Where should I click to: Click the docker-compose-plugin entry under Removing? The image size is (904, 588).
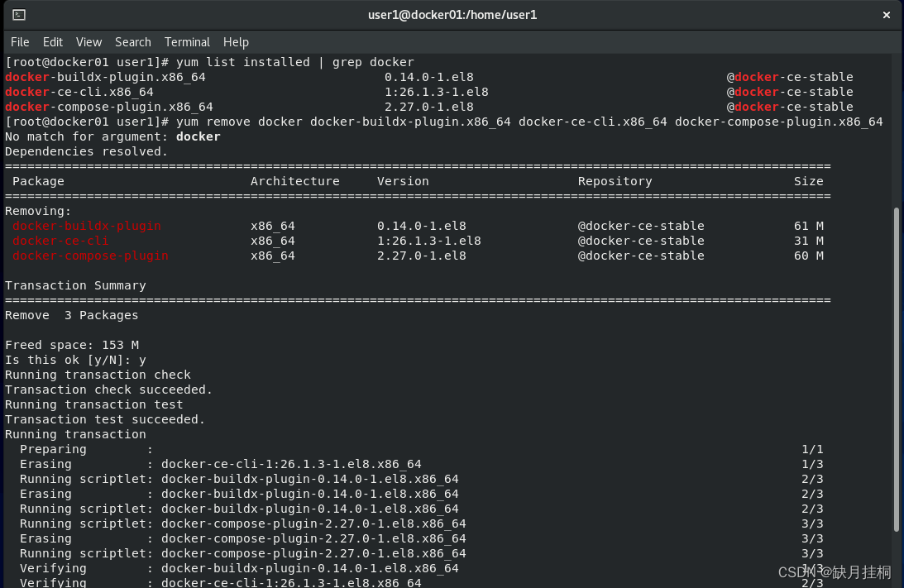(x=89, y=256)
